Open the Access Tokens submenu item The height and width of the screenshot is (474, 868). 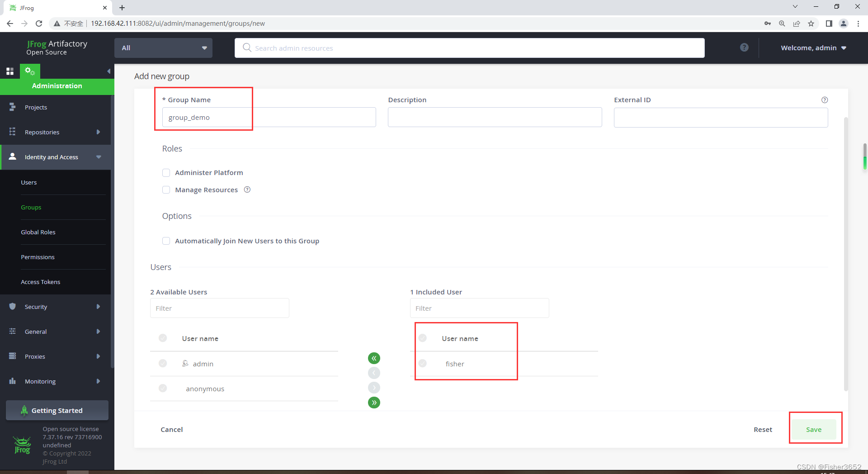(40, 282)
